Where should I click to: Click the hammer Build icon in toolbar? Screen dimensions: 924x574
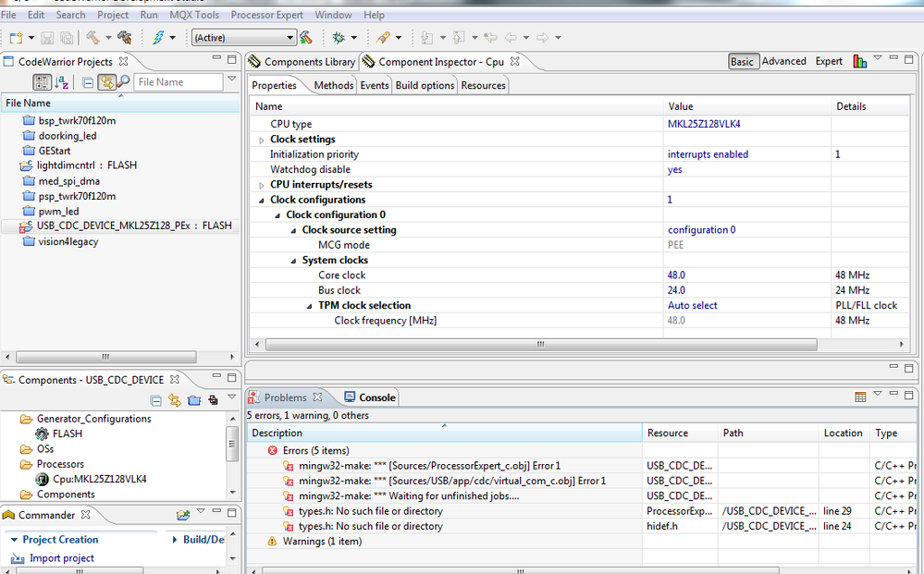tap(92, 38)
